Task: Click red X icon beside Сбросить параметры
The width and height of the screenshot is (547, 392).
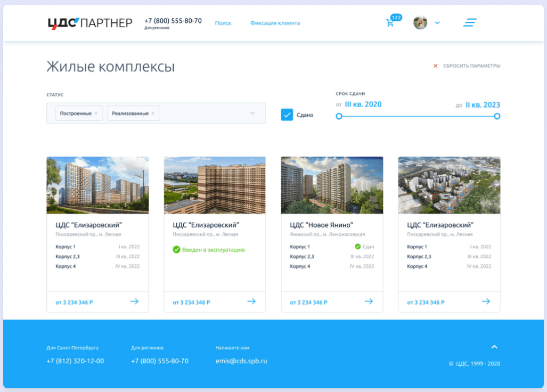Action: [x=435, y=66]
